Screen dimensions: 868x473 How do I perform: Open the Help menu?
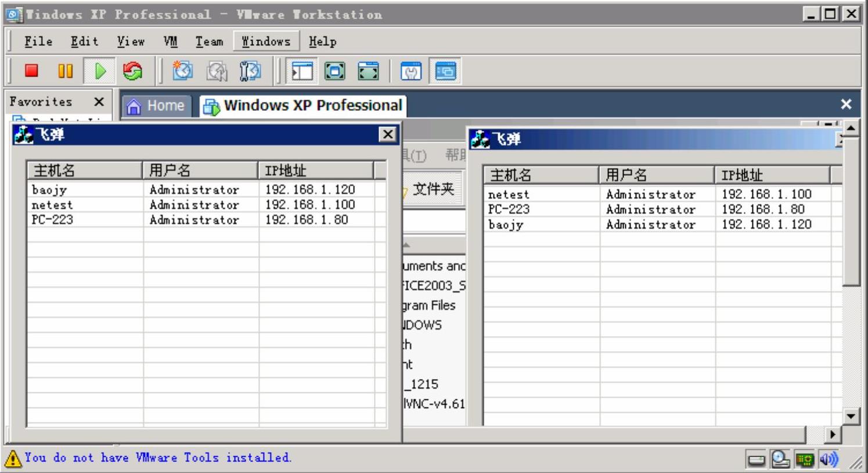click(x=322, y=41)
